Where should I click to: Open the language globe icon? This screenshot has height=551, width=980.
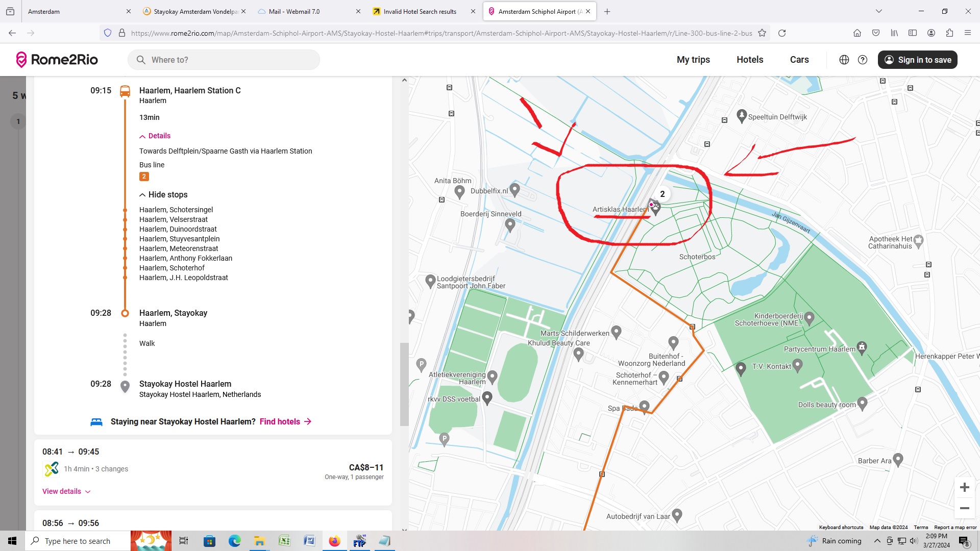pos(844,60)
